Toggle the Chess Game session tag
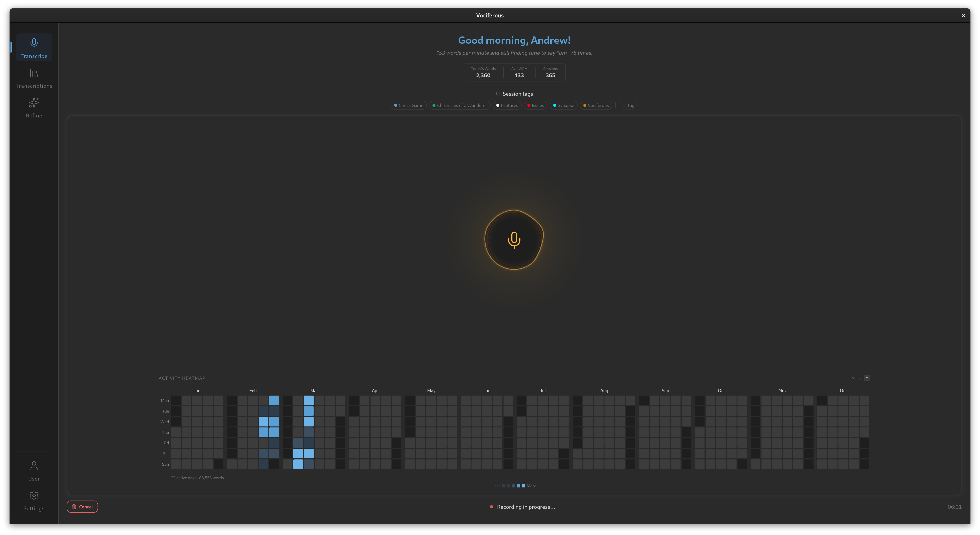 pyautogui.click(x=408, y=105)
